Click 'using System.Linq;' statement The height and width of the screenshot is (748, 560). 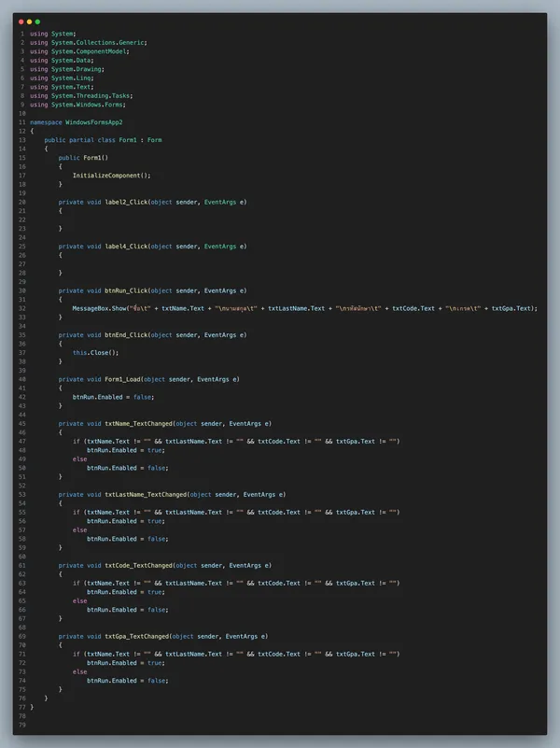(x=62, y=78)
